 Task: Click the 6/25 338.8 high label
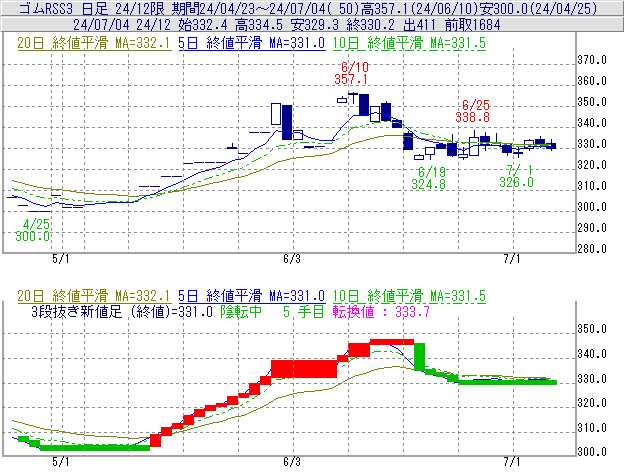click(x=473, y=111)
